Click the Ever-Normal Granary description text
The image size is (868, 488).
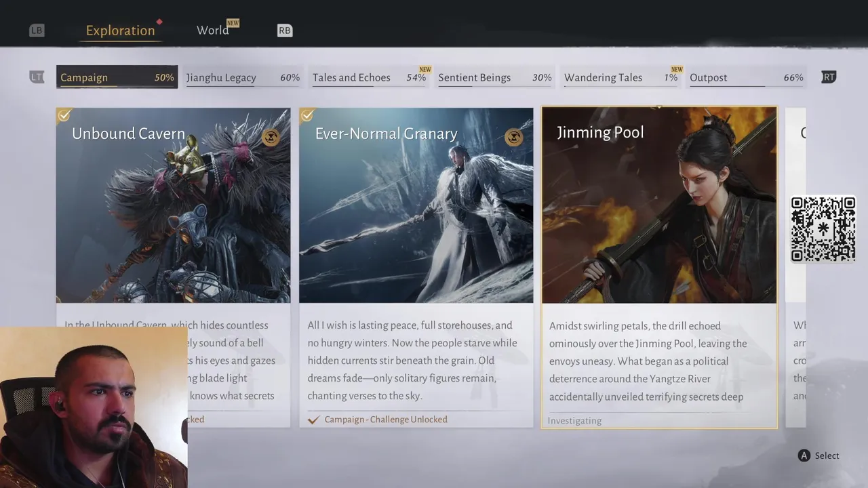tap(412, 361)
